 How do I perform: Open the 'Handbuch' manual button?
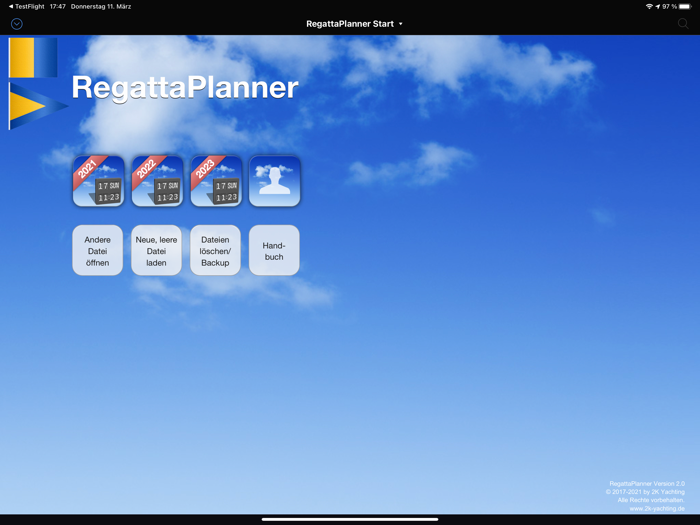pyautogui.click(x=274, y=250)
